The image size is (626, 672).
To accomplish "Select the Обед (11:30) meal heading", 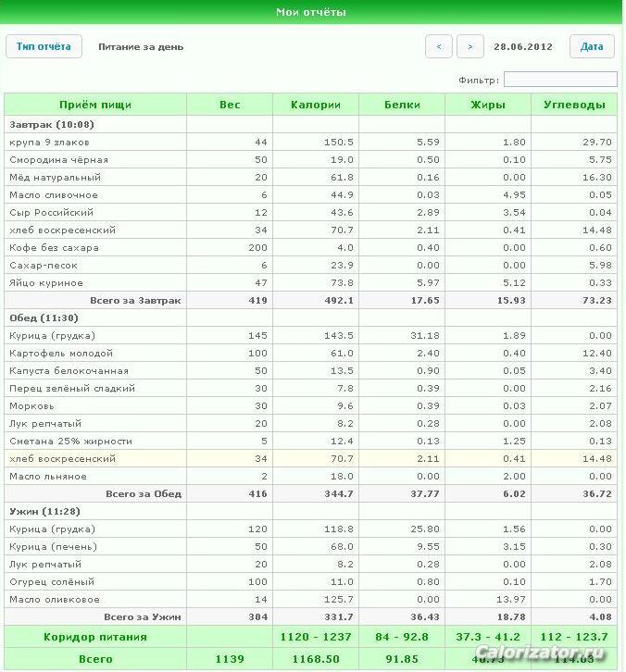I will click(44, 318).
